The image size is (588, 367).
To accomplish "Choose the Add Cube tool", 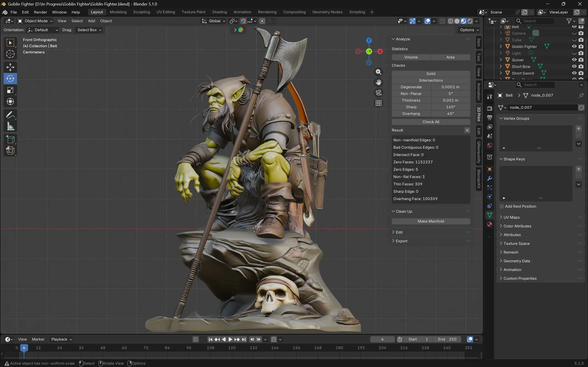I will tap(10, 140).
